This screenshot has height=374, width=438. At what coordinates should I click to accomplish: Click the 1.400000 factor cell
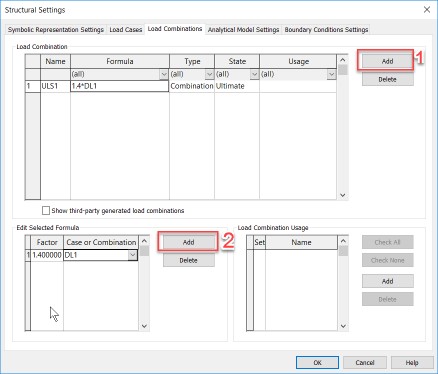click(47, 255)
